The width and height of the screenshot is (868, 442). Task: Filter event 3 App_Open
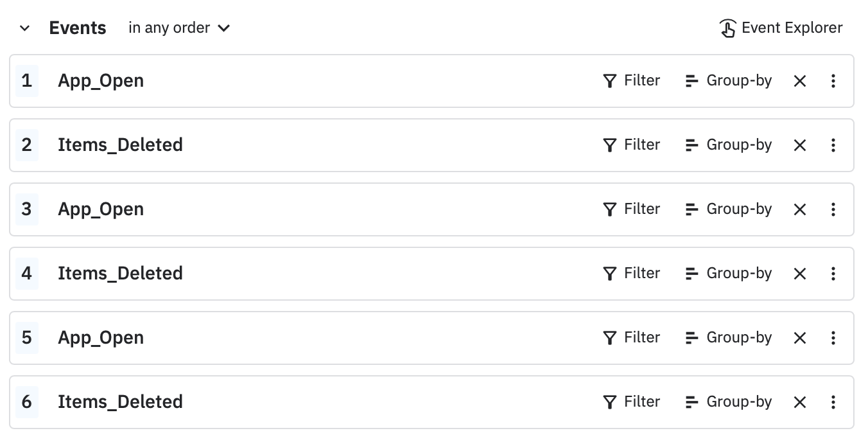632,209
